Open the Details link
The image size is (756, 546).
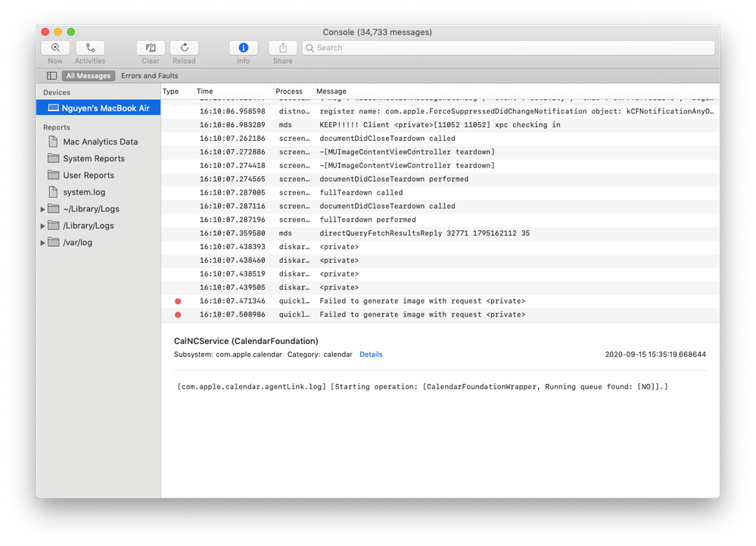(371, 354)
